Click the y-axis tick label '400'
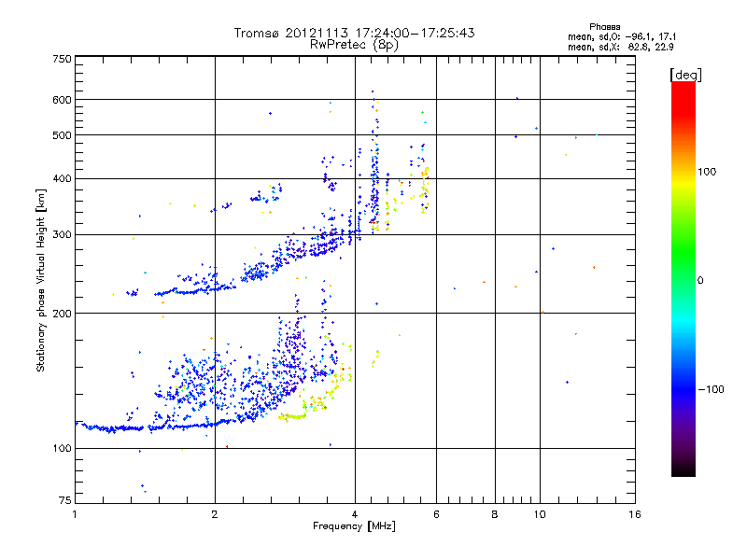Screen dimensions: 747x560 pos(62,179)
